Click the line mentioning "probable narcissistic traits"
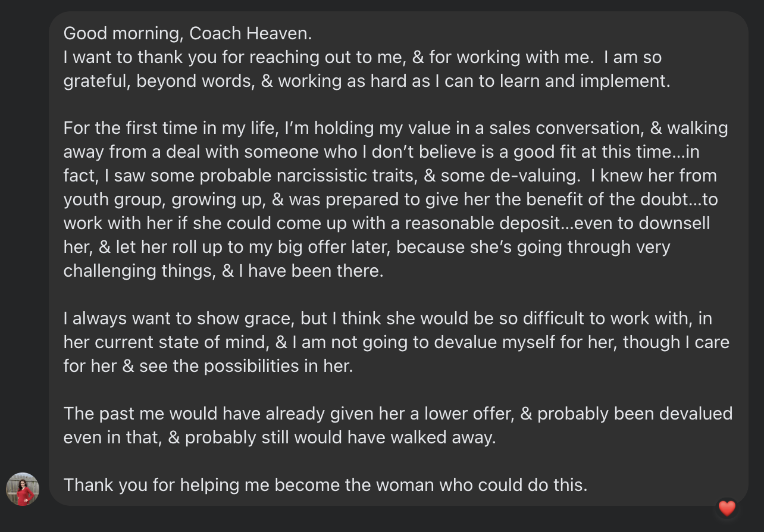Viewport: 764px width, 532px height. (x=390, y=176)
